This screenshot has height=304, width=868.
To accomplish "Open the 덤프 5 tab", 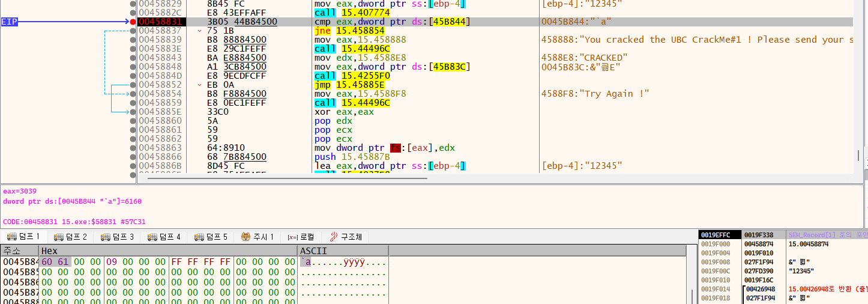I will point(211,237).
